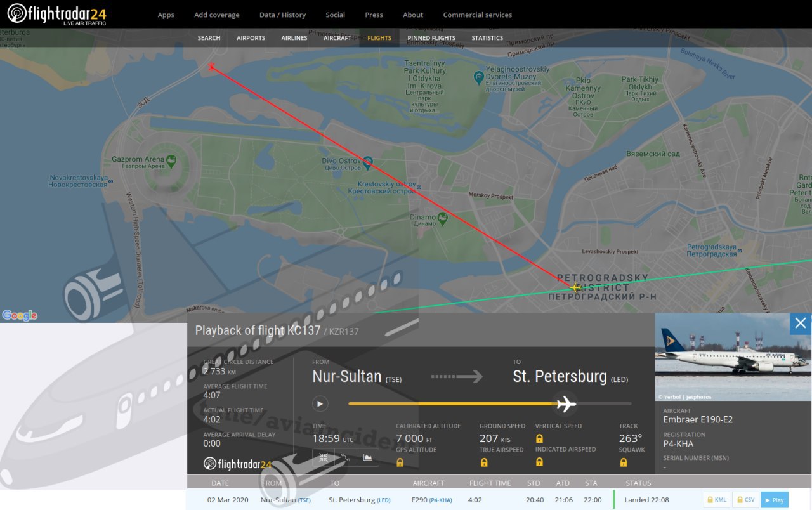Switch to the Search tab
This screenshot has width=812, height=510.
209,38
